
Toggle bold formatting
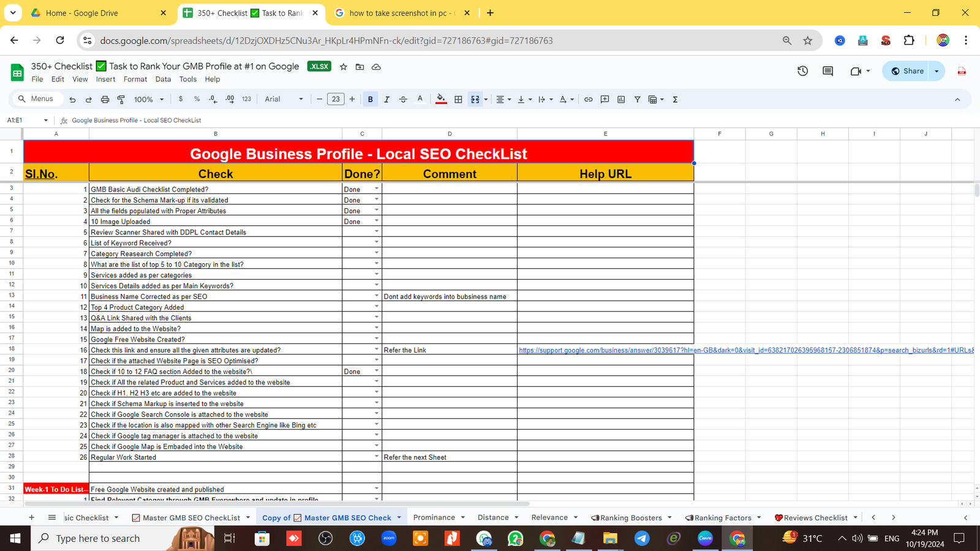(x=370, y=99)
